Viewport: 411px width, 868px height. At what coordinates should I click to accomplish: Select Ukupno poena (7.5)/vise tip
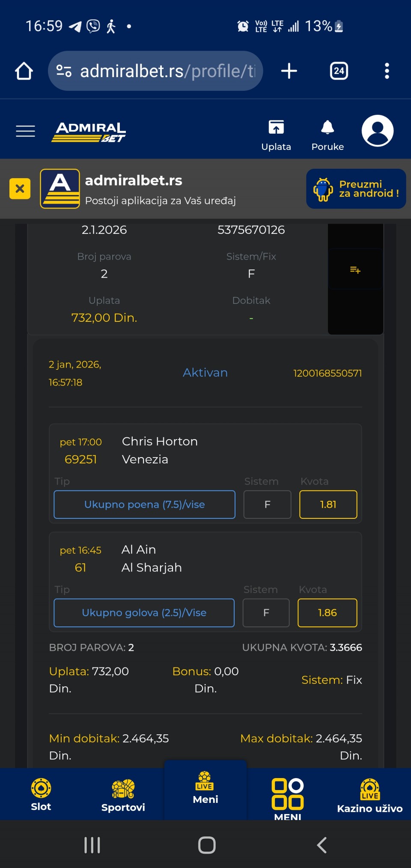[x=144, y=505]
